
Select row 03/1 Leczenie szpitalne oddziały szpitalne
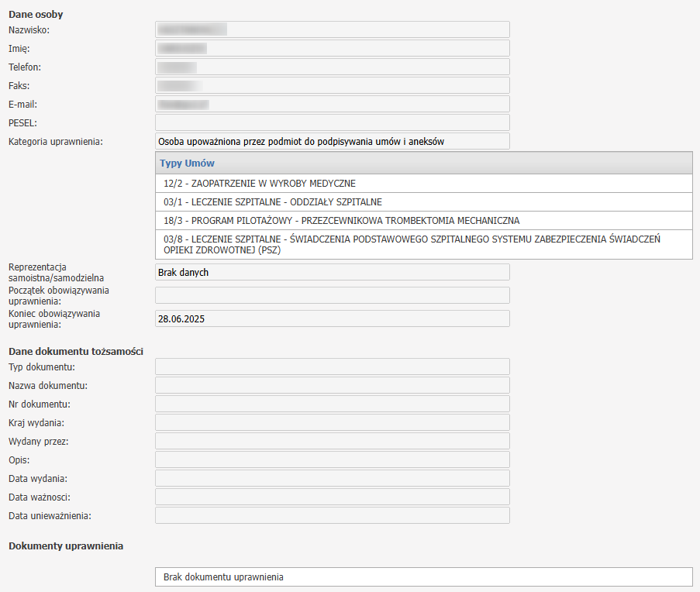[x=423, y=202]
